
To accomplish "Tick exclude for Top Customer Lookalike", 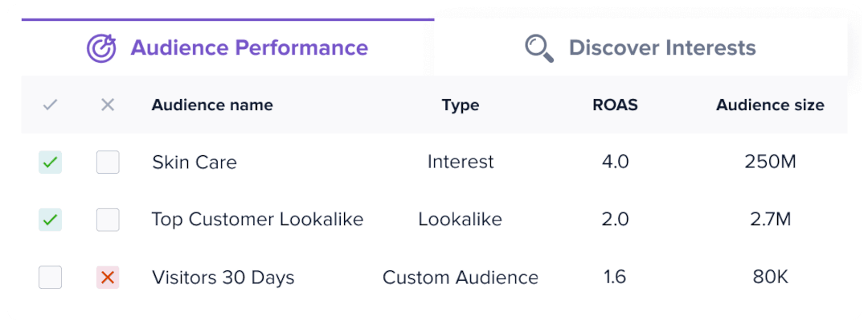I will pyautogui.click(x=108, y=220).
